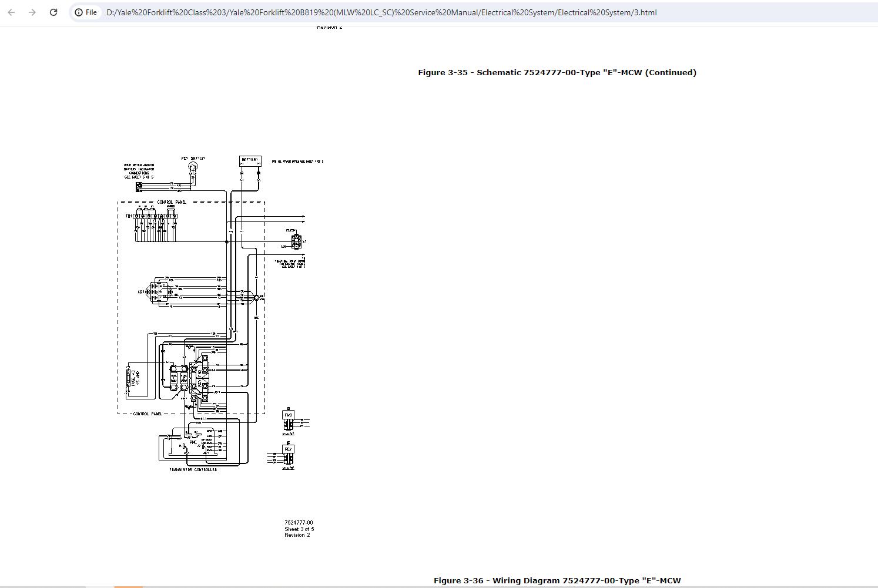Click the browser back arrow
This screenshot has height=588, width=878.
(11, 12)
